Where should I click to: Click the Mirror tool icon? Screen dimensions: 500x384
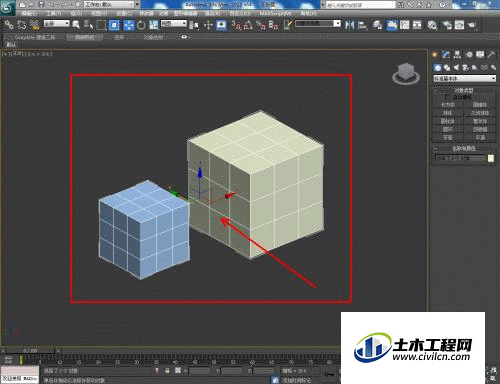[349, 25]
